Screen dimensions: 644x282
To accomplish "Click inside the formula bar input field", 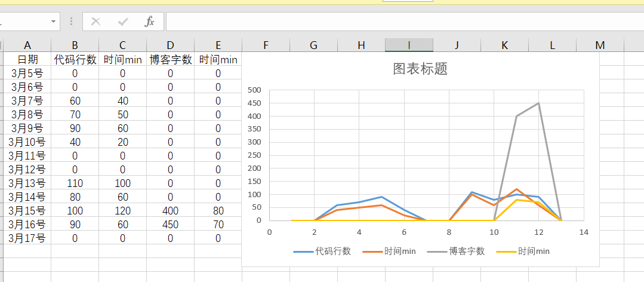I will 405,22.
